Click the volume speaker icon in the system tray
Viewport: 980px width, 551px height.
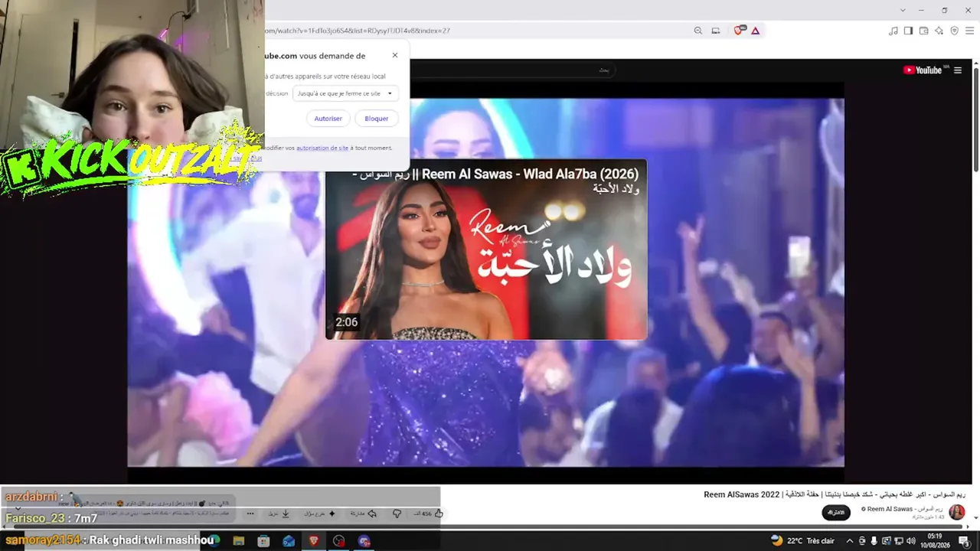tap(911, 541)
